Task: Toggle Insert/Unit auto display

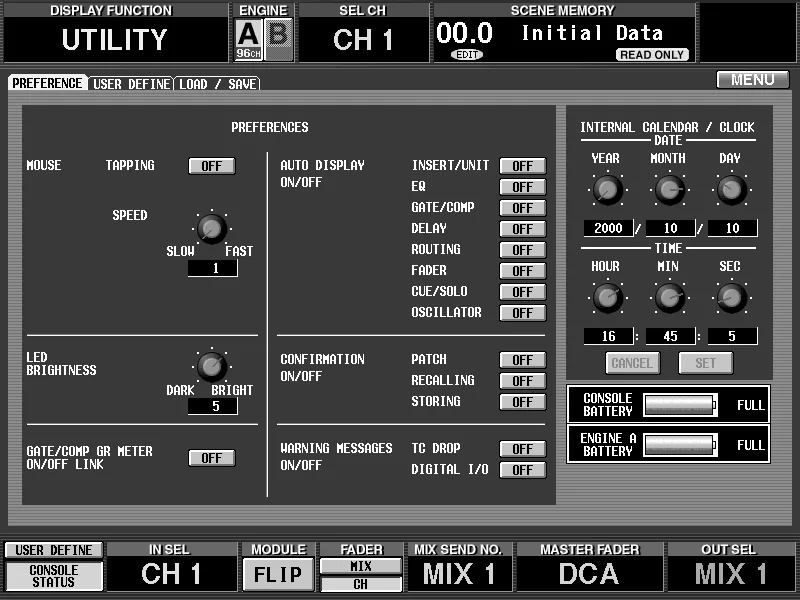Action: pos(522,166)
